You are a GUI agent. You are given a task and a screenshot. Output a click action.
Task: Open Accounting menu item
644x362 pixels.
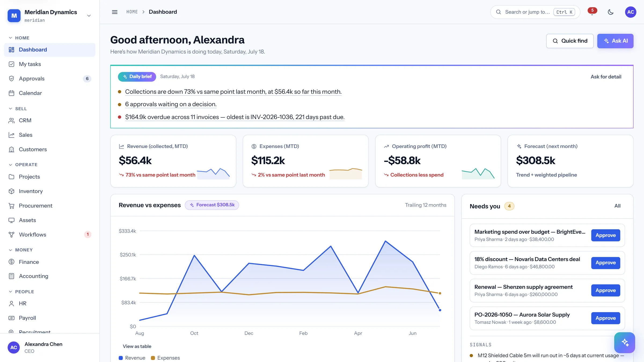50,276
